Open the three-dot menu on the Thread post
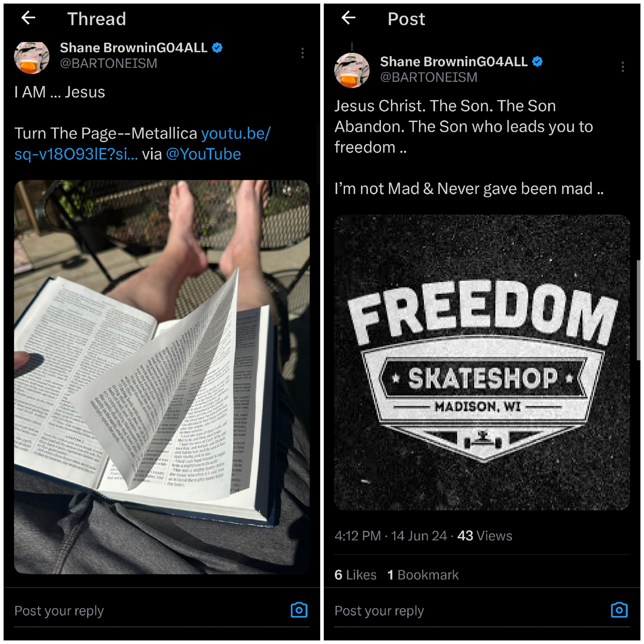 point(302,53)
